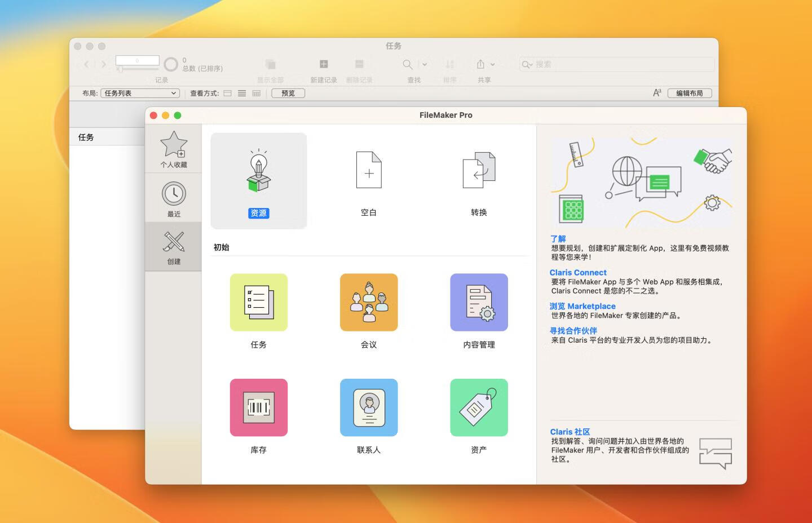Click the learning banner illustration
Screen dimensions: 812x523
point(642,183)
